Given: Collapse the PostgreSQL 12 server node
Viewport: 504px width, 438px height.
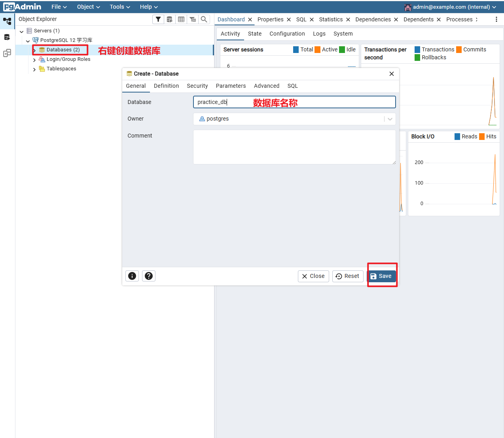Looking at the screenshot, I should (28, 41).
